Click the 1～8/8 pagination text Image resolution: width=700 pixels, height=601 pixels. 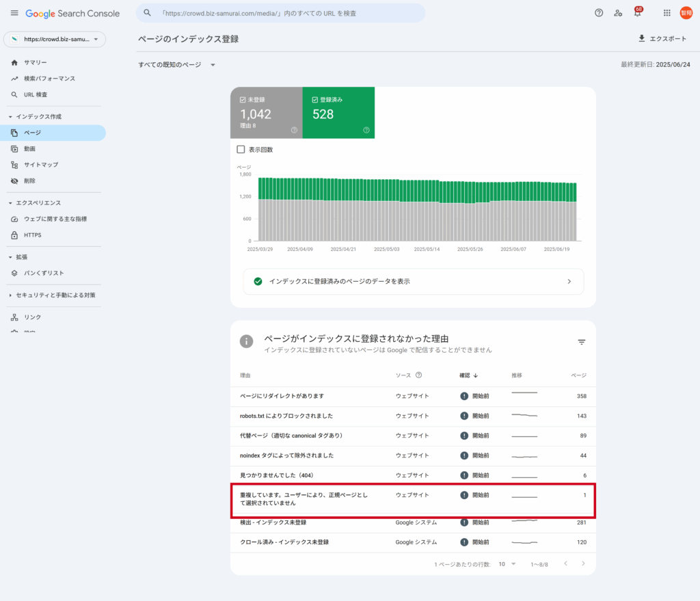tap(539, 564)
